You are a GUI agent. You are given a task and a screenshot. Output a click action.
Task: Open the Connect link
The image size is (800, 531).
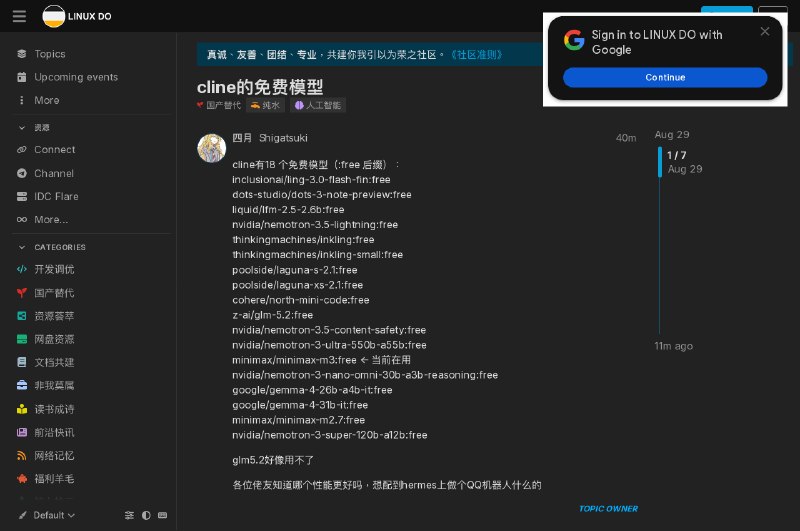55,149
